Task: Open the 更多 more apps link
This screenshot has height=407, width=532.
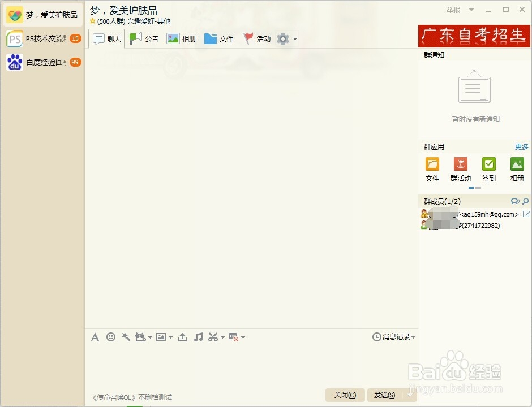Action: (x=521, y=146)
